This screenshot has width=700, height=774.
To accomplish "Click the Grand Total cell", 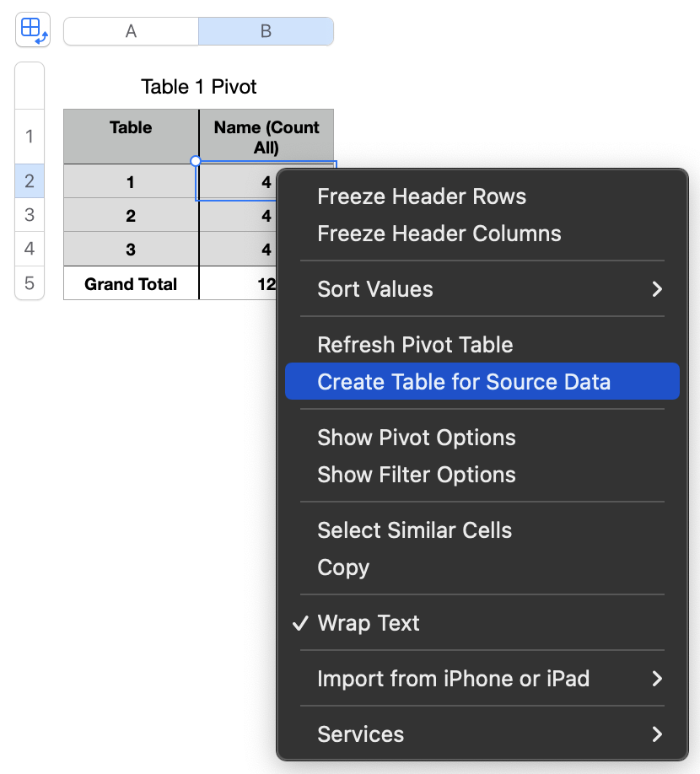I will (x=131, y=284).
